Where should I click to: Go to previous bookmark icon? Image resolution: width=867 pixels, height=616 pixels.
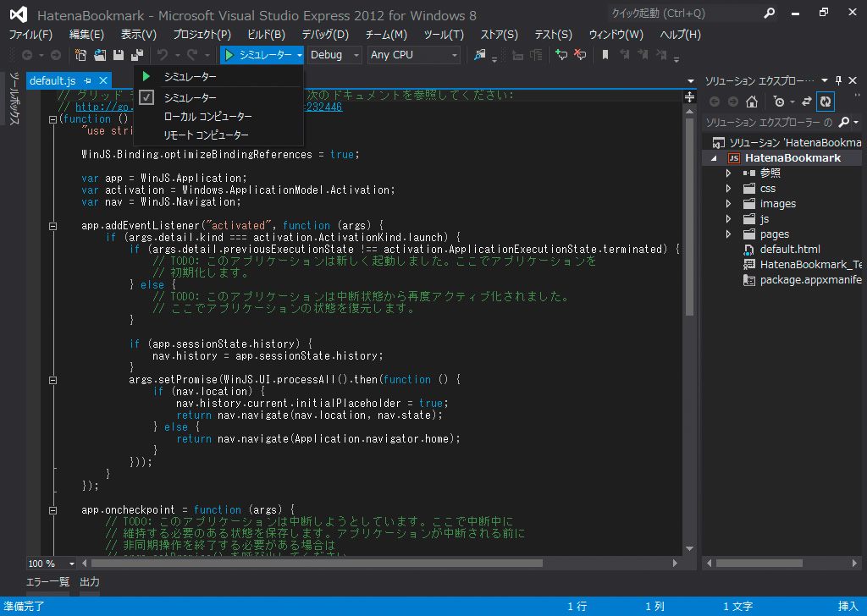[624, 55]
